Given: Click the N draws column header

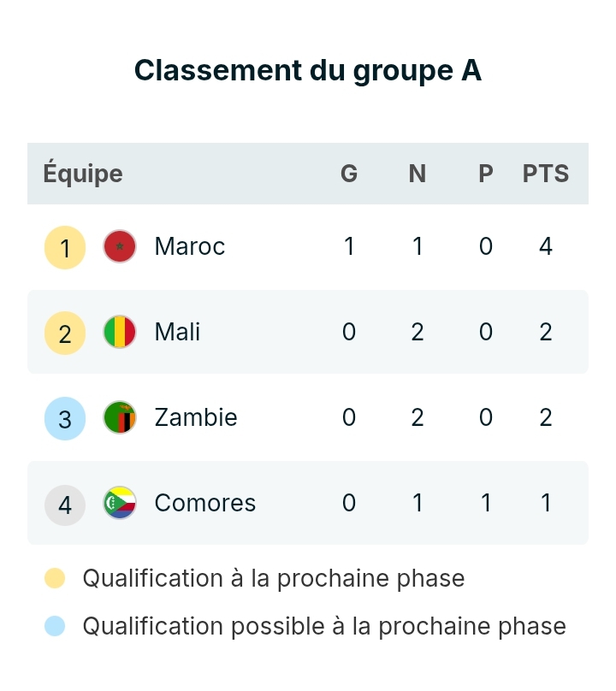Looking at the screenshot, I should pyautogui.click(x=418, y=174).
